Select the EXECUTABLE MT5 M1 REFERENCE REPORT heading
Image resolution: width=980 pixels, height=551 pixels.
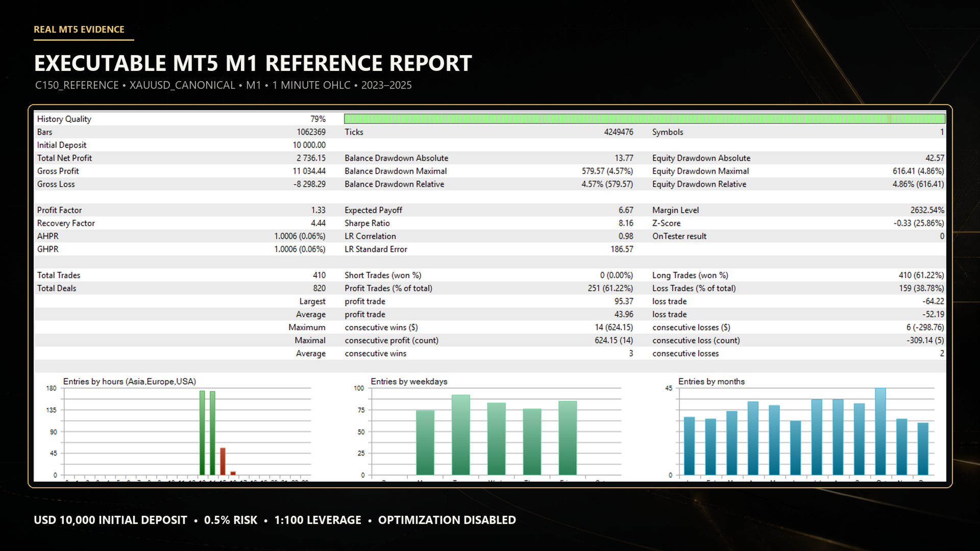coord(253,63)
